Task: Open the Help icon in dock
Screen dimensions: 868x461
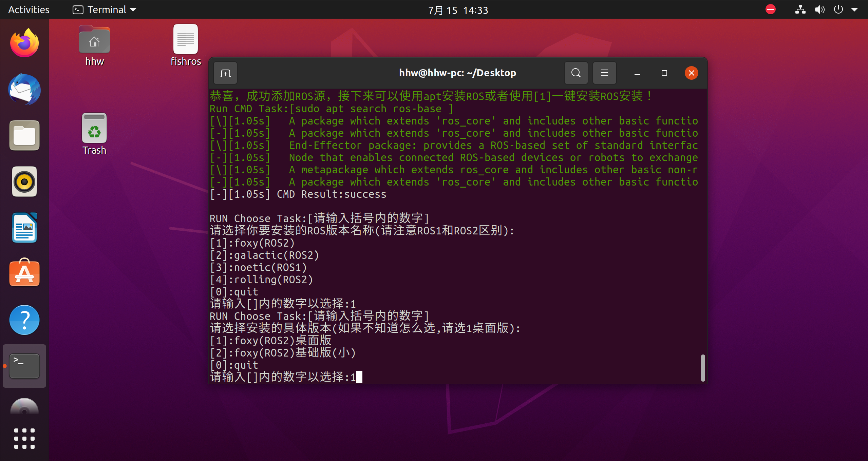Action: pos(24,320)
